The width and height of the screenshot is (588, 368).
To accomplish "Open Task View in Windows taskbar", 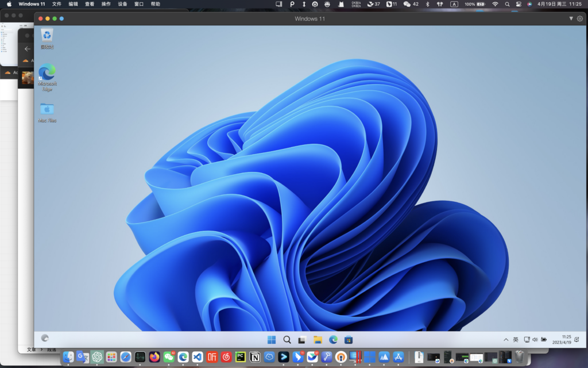I will click(x=302, y=340).
